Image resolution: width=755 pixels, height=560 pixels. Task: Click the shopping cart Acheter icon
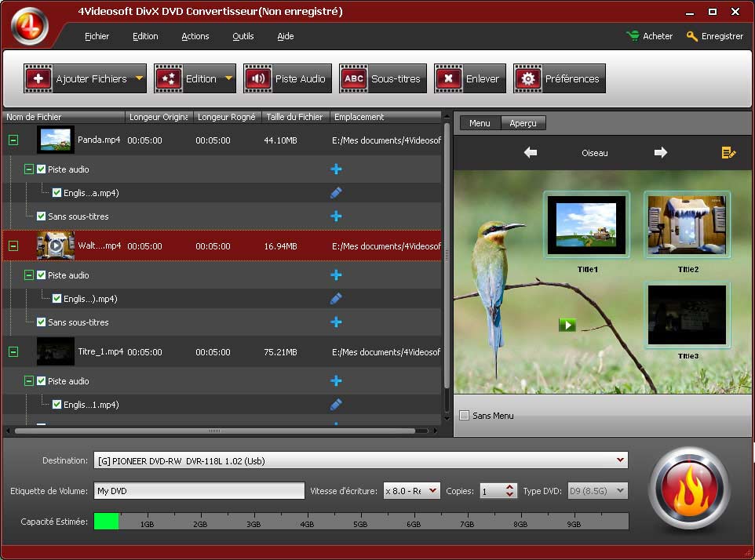pyautogui.click(x=633, y=35)
